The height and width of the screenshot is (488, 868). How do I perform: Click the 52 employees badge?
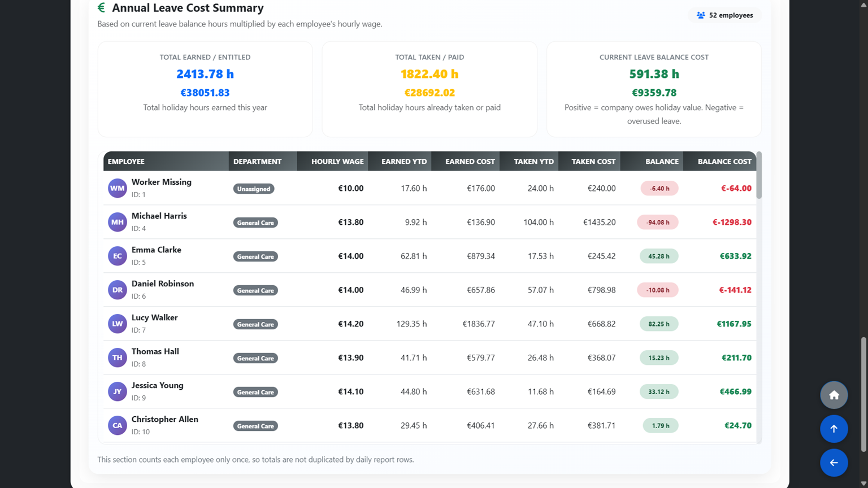[724, 15]
